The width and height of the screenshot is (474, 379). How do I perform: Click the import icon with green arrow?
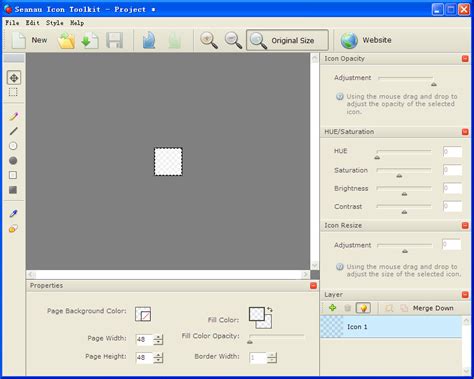pos(90,41)
